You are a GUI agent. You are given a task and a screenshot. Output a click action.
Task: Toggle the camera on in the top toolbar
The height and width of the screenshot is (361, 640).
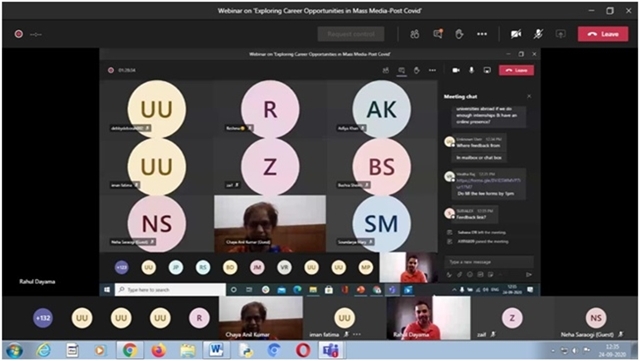pyautogui.click(x=516, y=34)
